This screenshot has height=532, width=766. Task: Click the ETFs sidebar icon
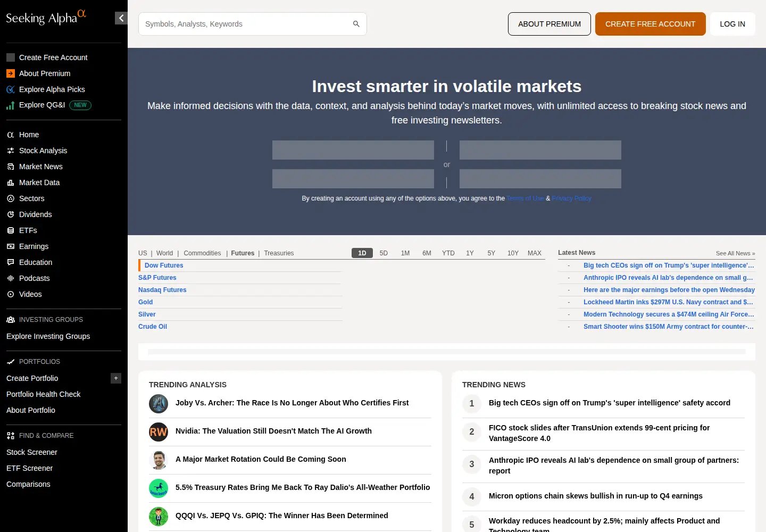11,230
